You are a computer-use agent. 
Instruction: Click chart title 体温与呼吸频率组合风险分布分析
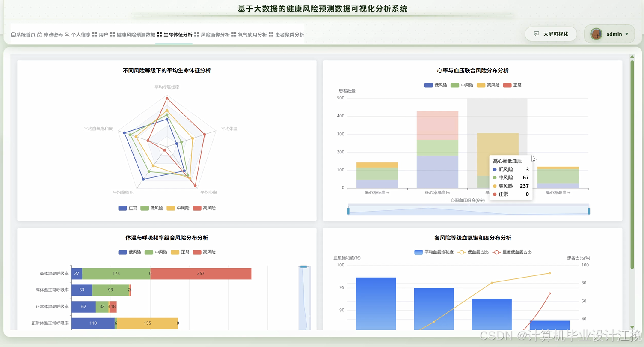click(x=167, y=238)
